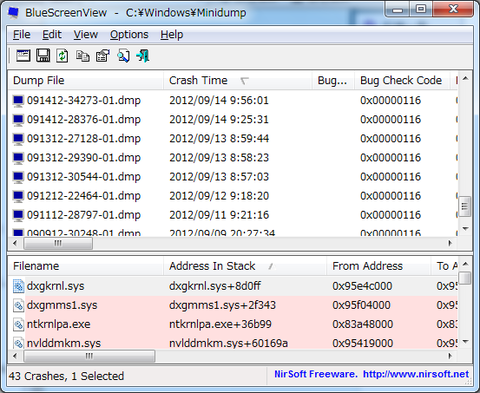Image resolution: width=480 pixels, height=393 pixels.
Task: Click the Save Selected Items floppy icon
Action: click(x=43, y=56)
